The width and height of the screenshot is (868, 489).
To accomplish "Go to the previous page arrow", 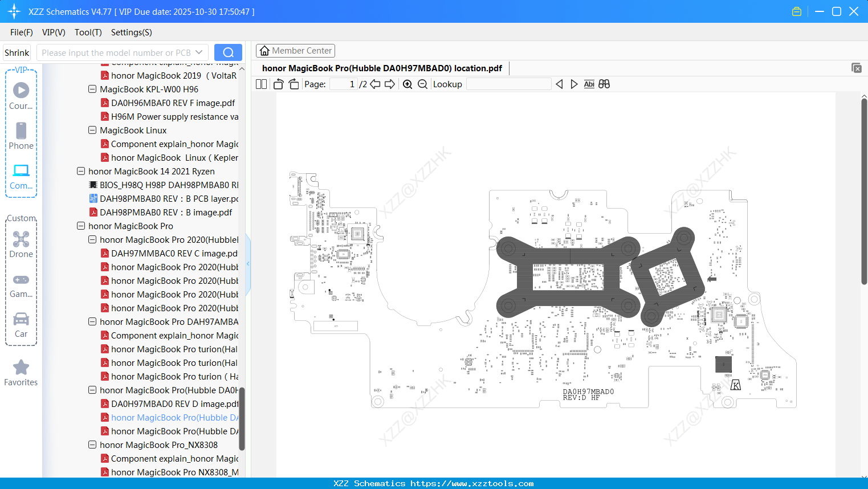I will 375,84.
